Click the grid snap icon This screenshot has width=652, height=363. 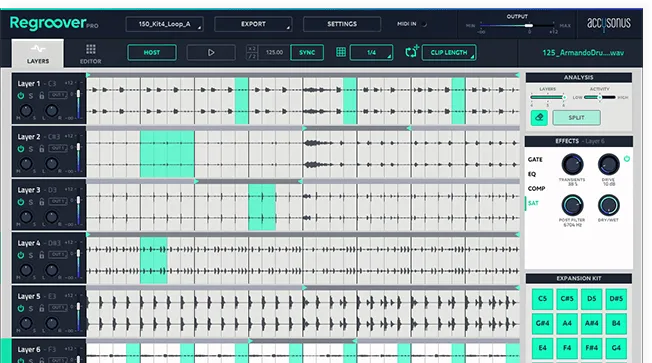click(x=341, y=52)
